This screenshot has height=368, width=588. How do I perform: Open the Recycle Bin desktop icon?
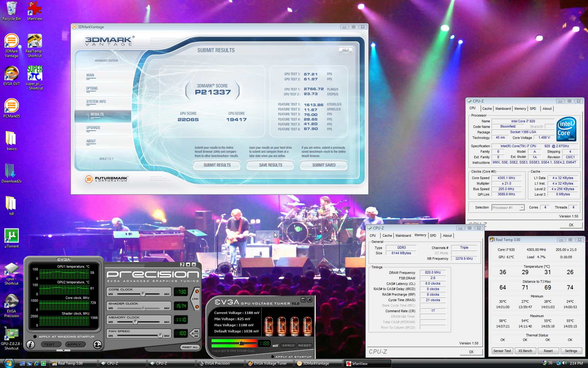(11, 11)
